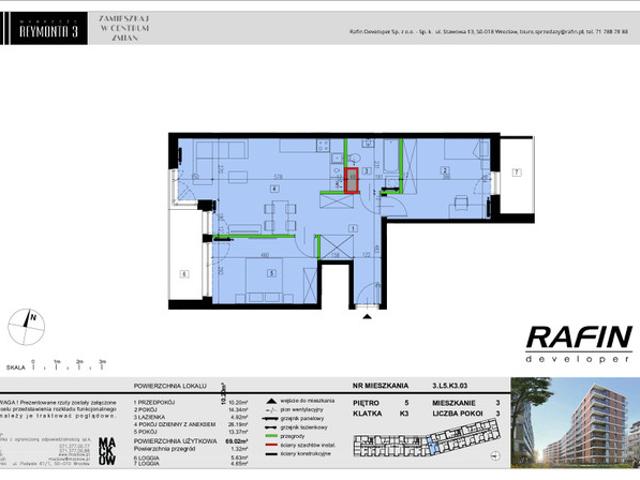Click the 3 ŁAZIENKA row
640x480 pixels.
(191, 417)
